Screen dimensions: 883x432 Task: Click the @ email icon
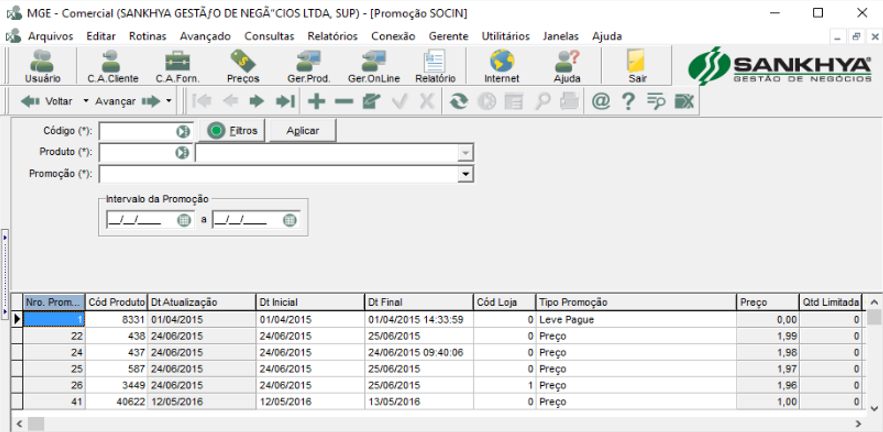pyautogui.click(x=601, y=101)
